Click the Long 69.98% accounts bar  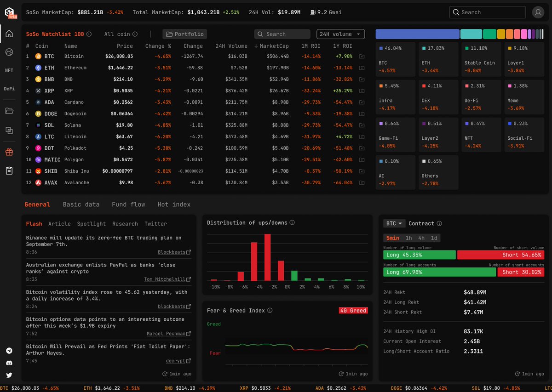(440, 272)
